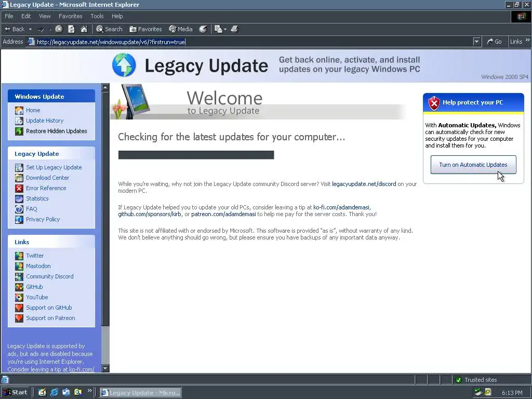The image size is (532, 399).
Task: Open the Favorites menu
Action: [x=70, y=16]
